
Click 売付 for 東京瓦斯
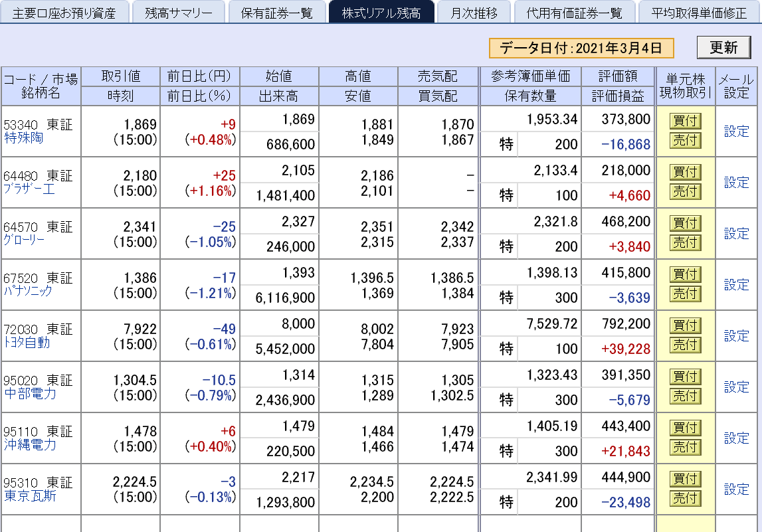pos(685,498)
